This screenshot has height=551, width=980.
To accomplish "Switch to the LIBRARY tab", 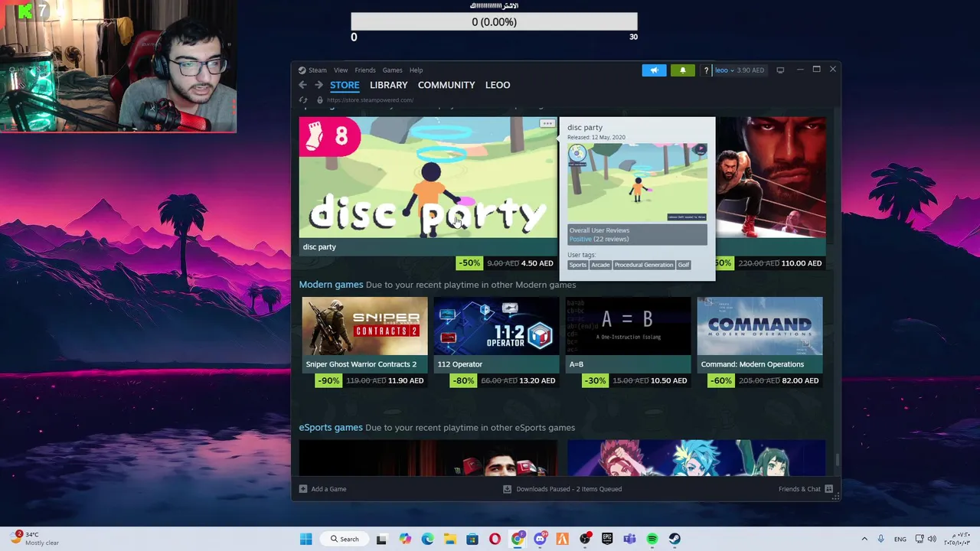I will click(x=388, y=85).
